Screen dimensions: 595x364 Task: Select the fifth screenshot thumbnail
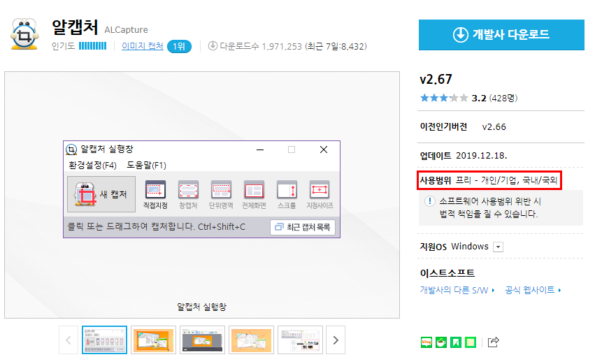coord(300,340)
